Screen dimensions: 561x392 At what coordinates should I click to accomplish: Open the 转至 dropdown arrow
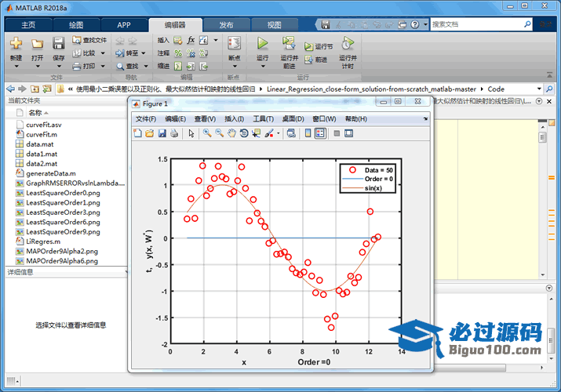point(144,53)
